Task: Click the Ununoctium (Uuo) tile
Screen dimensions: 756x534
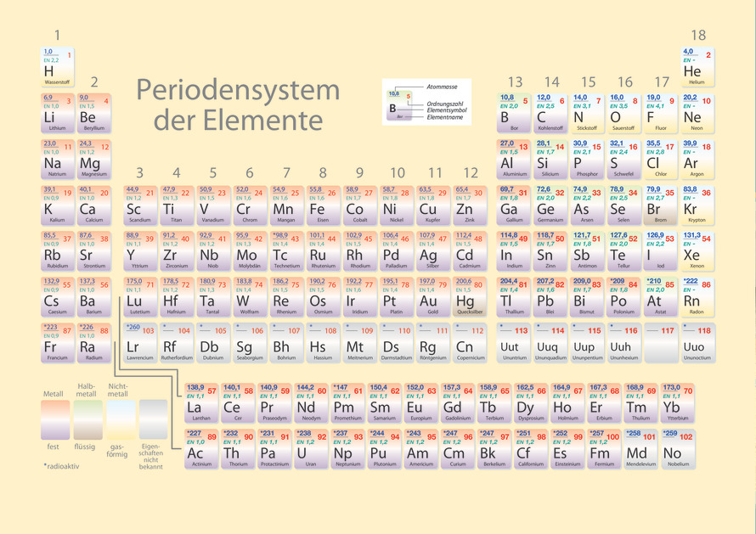Action: pos(697,343)
